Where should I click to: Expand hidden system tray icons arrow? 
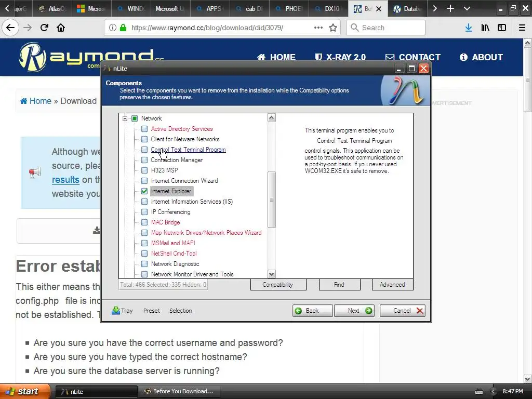[494, 392]
